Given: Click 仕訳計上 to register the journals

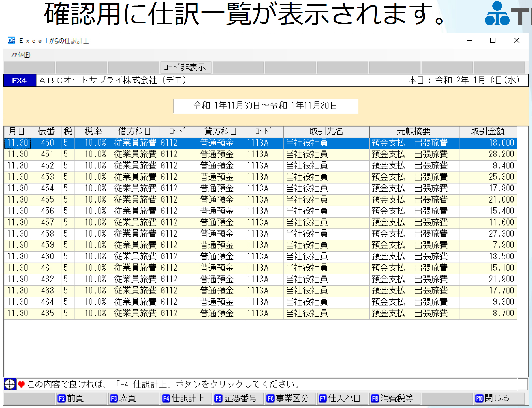Looking at the screenshot, I should coord(185,398).
